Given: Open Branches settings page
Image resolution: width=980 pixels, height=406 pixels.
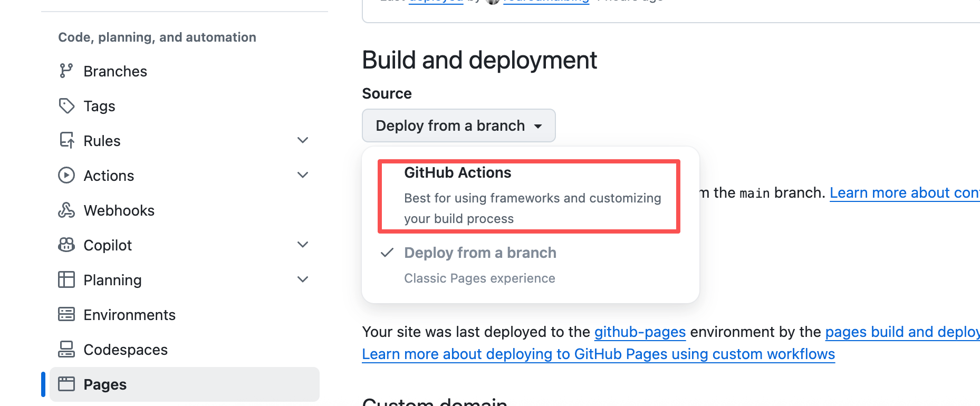Looking at the screenshot, I should coord(185,71).
